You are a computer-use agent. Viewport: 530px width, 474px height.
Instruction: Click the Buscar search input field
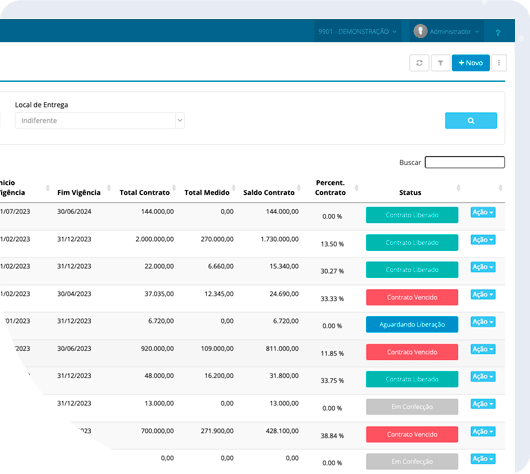(465, 162)
